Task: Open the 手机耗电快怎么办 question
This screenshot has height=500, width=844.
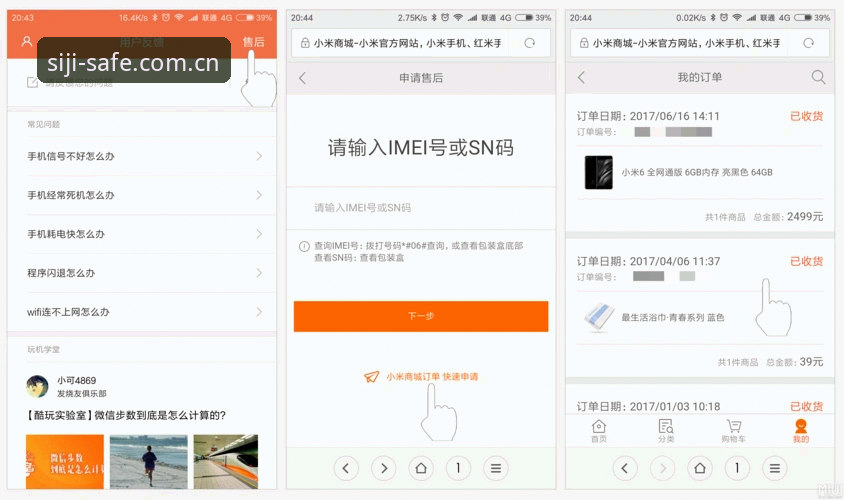Action: [x=142, y=234]
